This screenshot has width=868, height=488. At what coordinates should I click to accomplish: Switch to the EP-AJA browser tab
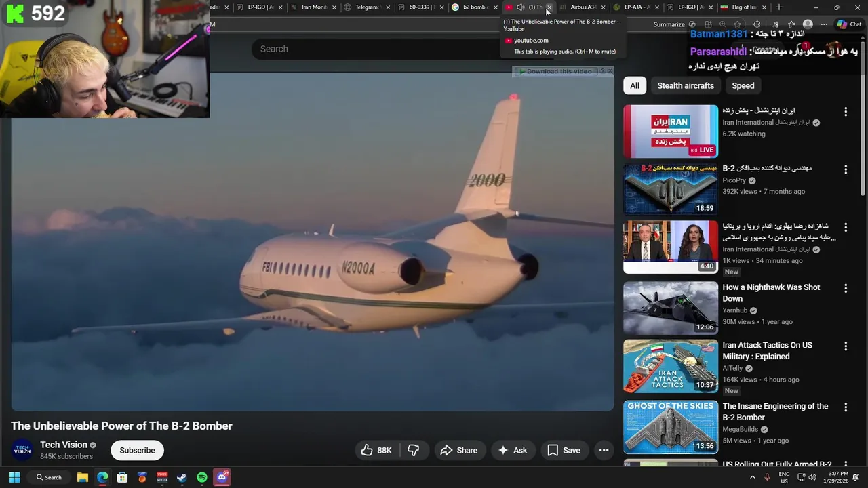coord(635,7)
